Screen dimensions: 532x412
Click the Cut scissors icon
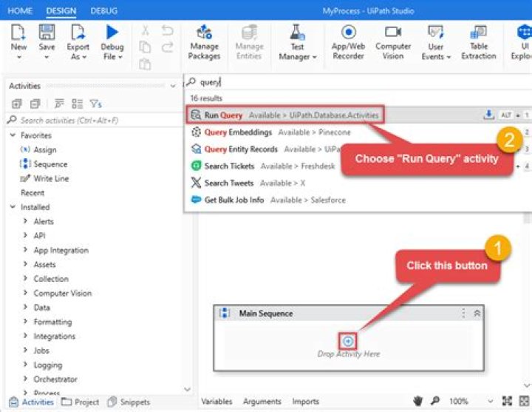pos(146,30)
